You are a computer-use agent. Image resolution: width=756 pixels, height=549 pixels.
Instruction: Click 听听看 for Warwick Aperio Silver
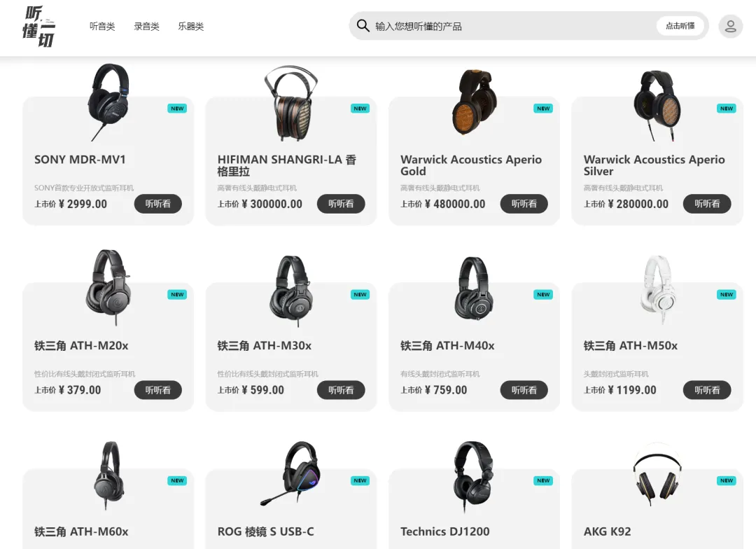click(707, 204)
